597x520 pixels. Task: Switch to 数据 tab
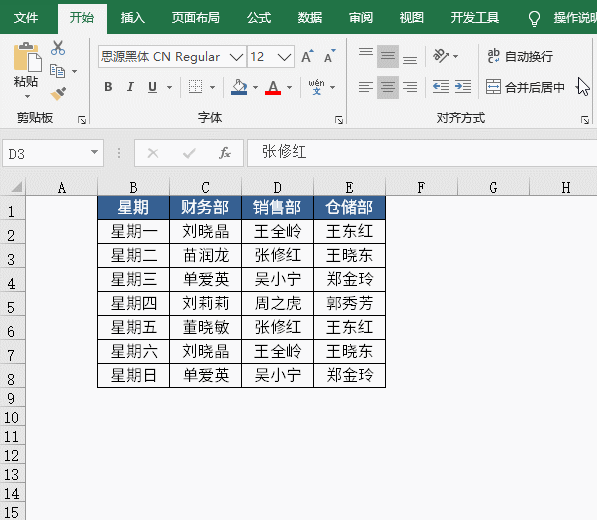[x=310, y=18]
